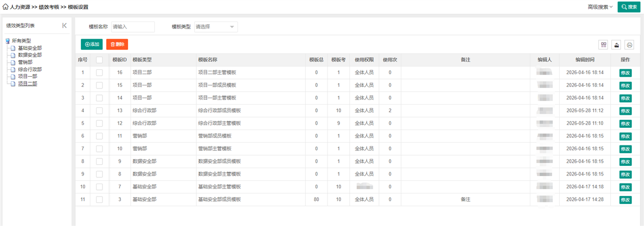Focus the 模板名称 input field
The width and height of the screenshot is (644, 226).
(132, 27)
